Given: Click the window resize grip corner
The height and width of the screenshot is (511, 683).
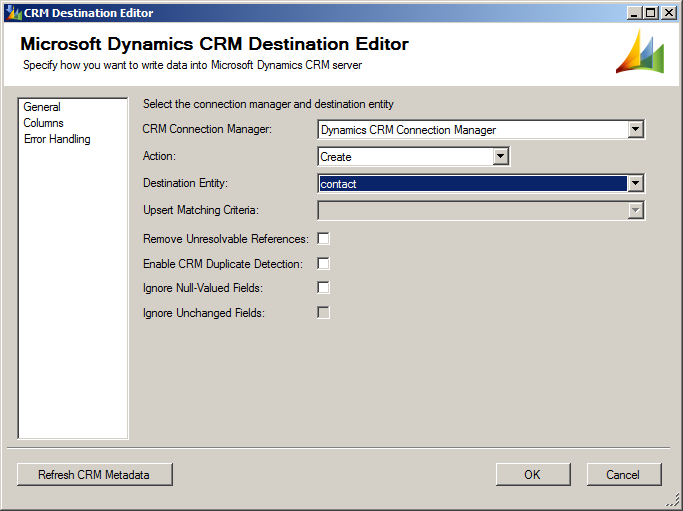Looking at the screenshot, I should 674,501.
